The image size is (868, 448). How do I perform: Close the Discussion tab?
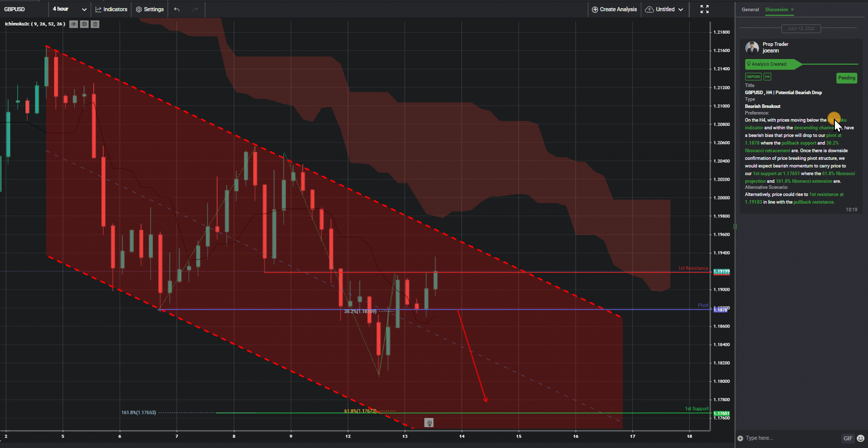[x=792, y=10]
